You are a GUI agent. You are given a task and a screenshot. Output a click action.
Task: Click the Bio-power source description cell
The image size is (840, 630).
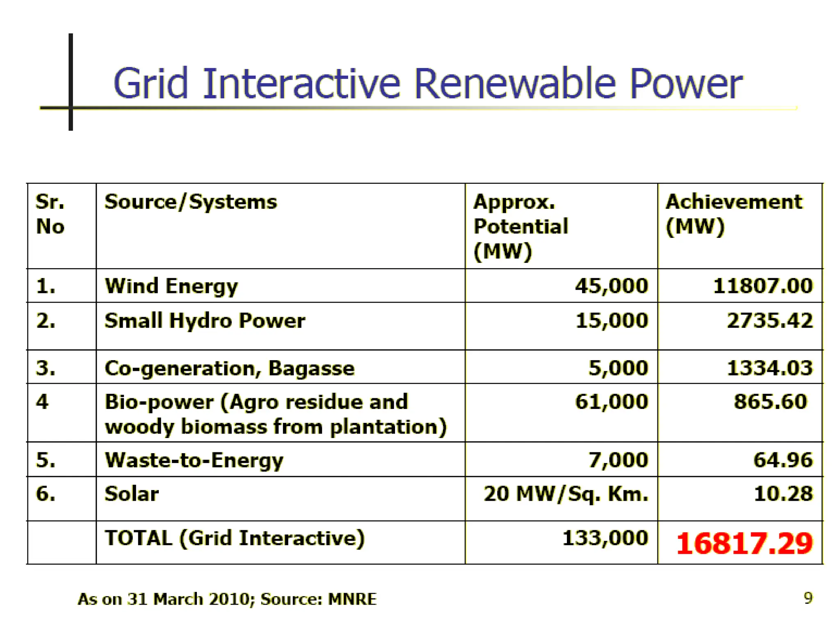point(275,414)
